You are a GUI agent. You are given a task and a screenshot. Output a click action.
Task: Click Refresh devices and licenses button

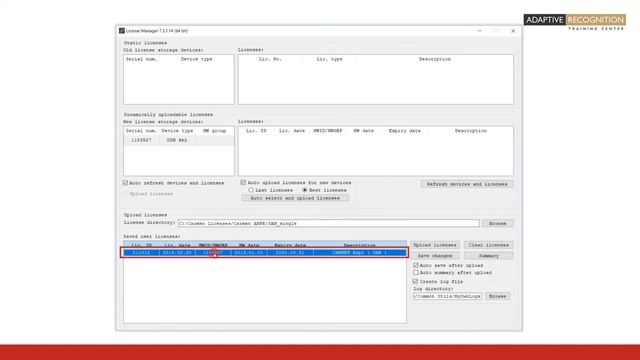(467, 184)
